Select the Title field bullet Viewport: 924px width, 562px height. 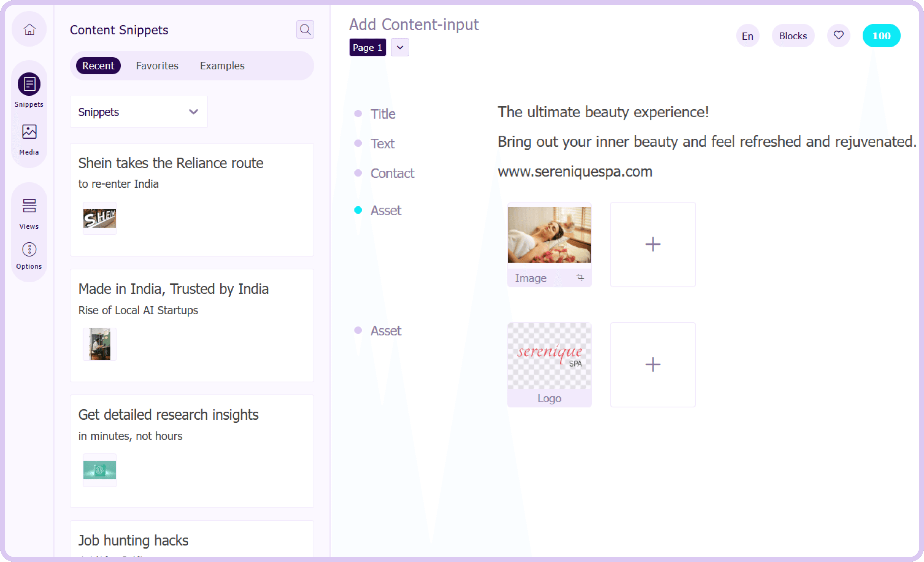point(358,114)
